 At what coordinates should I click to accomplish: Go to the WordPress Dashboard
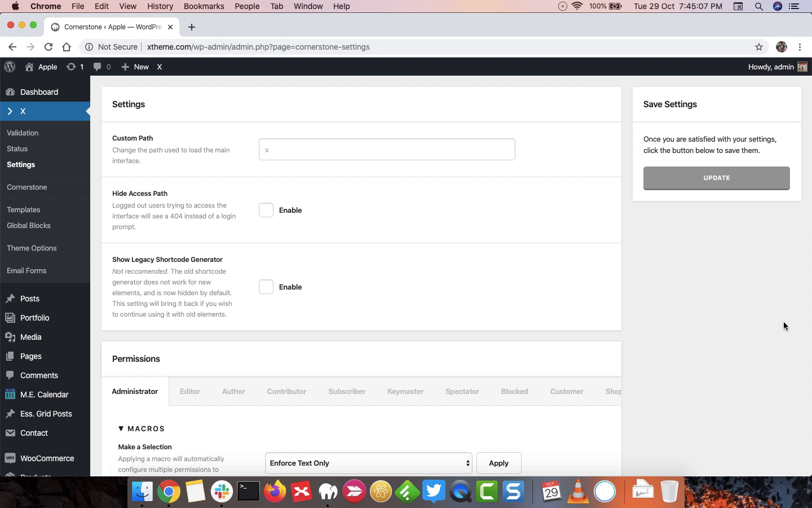tap(39, 92)
